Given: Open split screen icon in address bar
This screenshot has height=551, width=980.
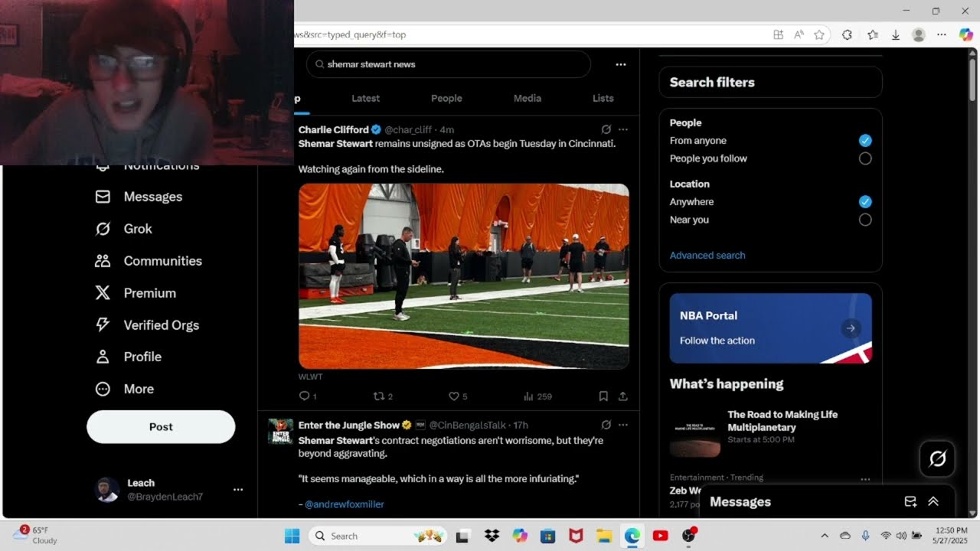Looking at the screenshot, I should (778, 34).
